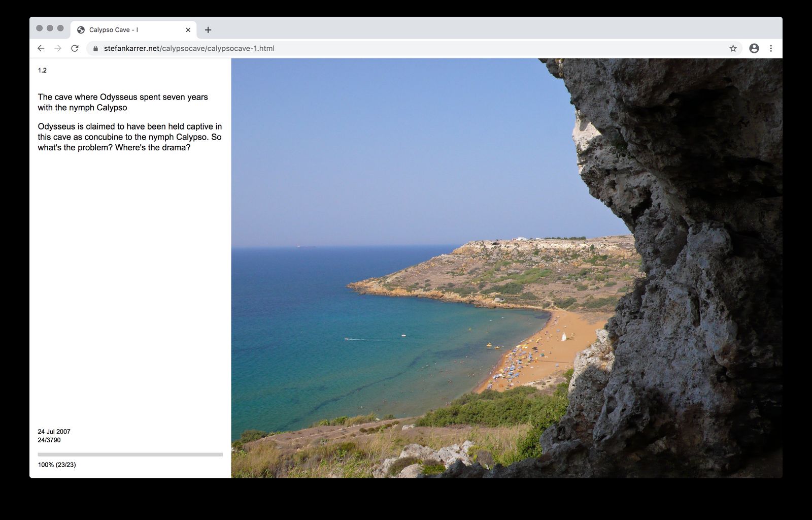The height and width of the screenshot is (520, 812).
Task: Open the browser profile avatar icon
Action: 754,48
